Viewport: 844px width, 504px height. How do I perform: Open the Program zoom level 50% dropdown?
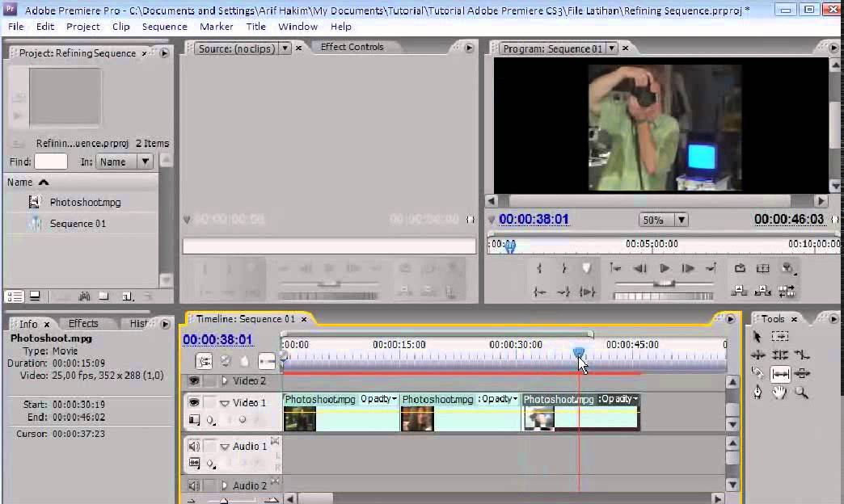click(682, 220)
